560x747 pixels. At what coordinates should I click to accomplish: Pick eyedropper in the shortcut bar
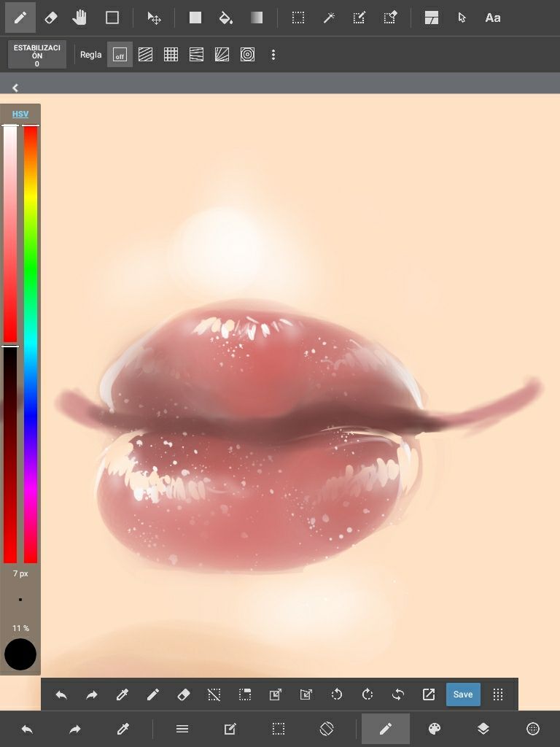coord(122,694)
